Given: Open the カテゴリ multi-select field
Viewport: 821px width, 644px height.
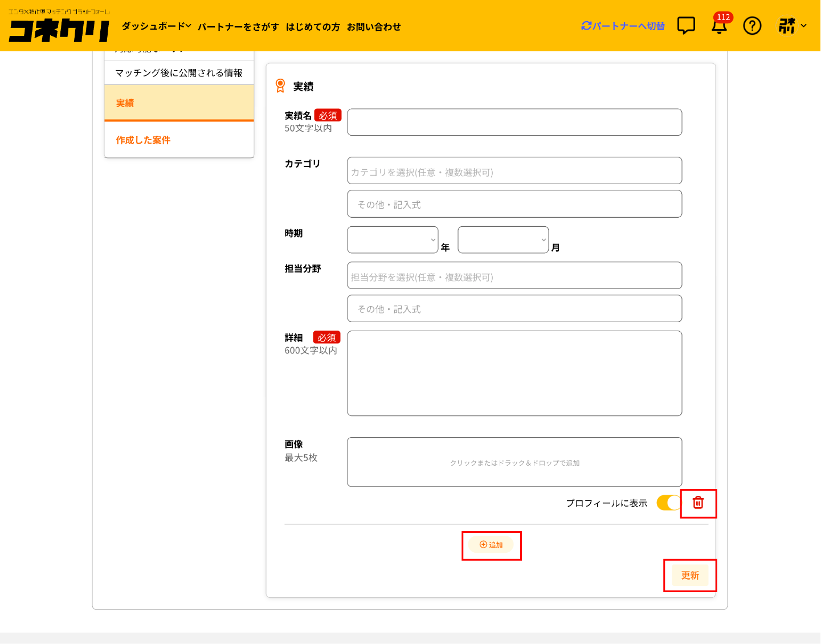Looking at the screenshot, I should coord(514,171).
